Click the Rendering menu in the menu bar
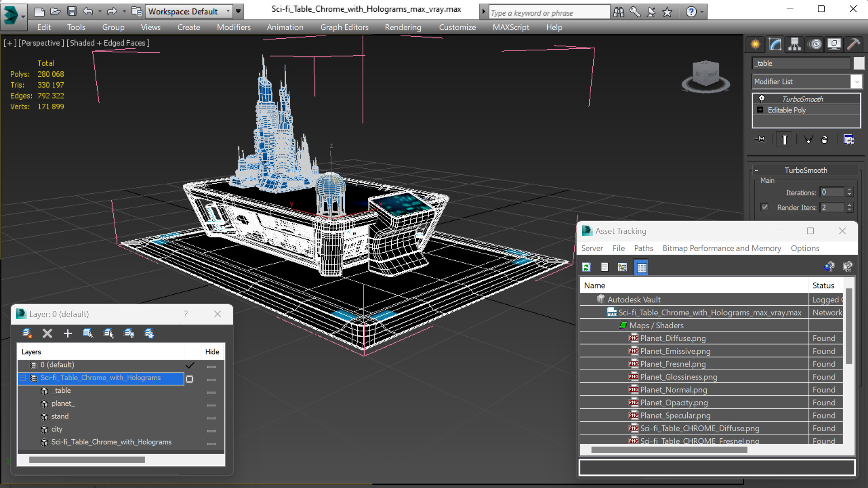868x488 pixels. pyautogui.click(x=403, y=27)
